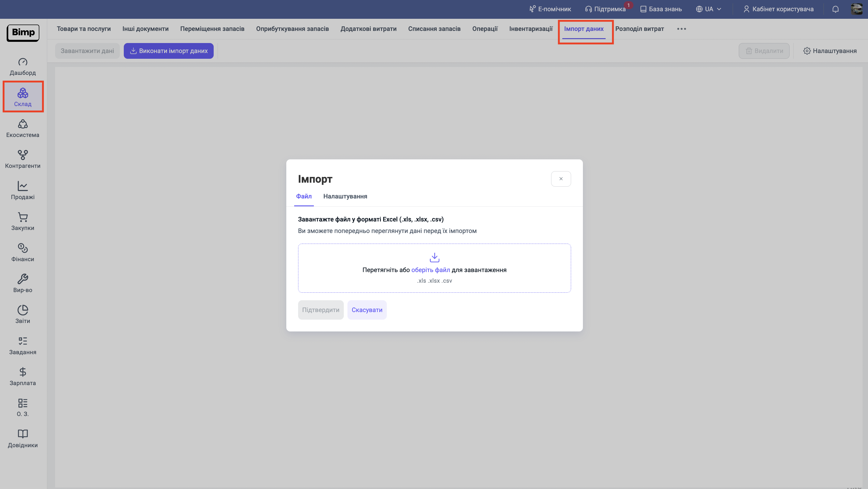Open the Закупки cart icon
The image size is (868, 489).
[x=23, y=217]
